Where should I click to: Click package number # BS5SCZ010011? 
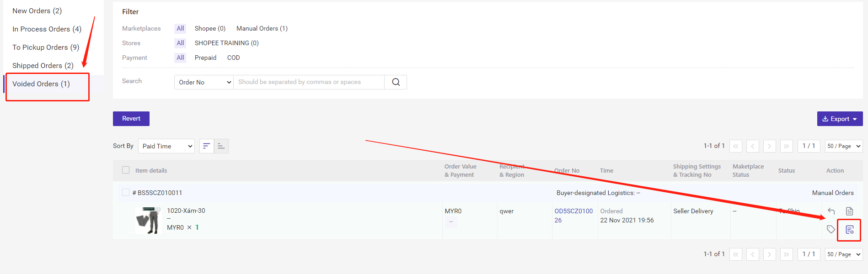tap(157, 193)
